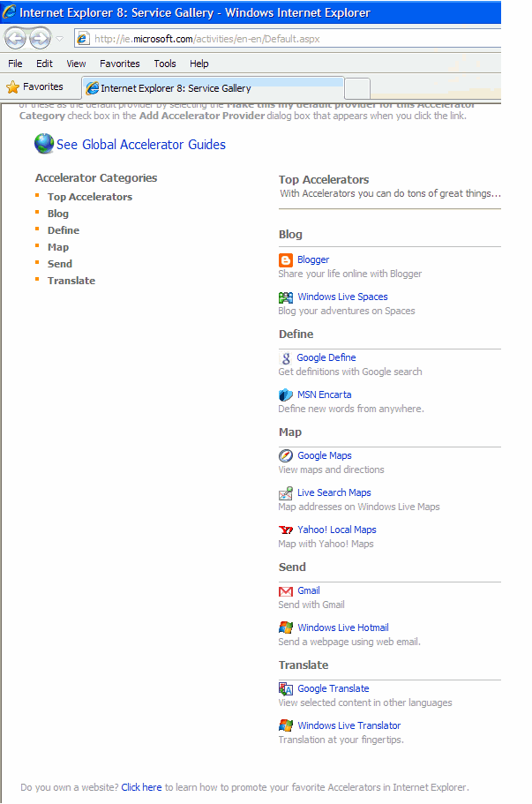Screen dimensions: 532x804
Task: Click the 'Top Accelerators' section heading
Action: [324, 180]
